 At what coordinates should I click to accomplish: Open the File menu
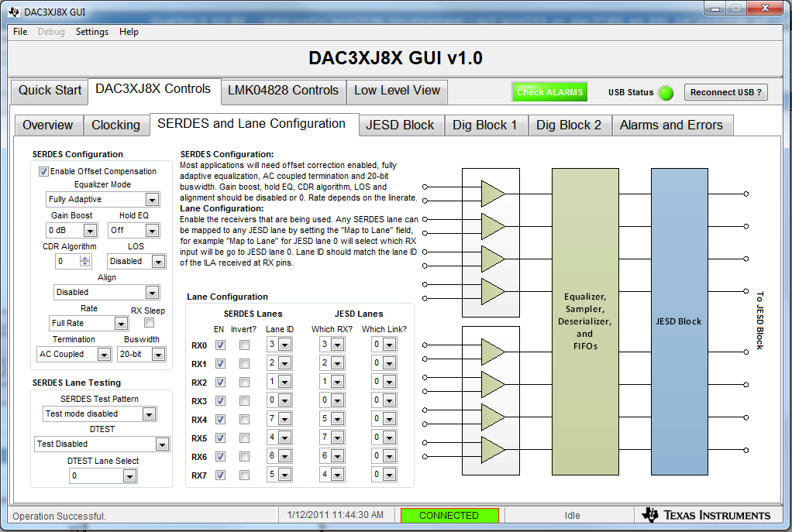(20, 32)
